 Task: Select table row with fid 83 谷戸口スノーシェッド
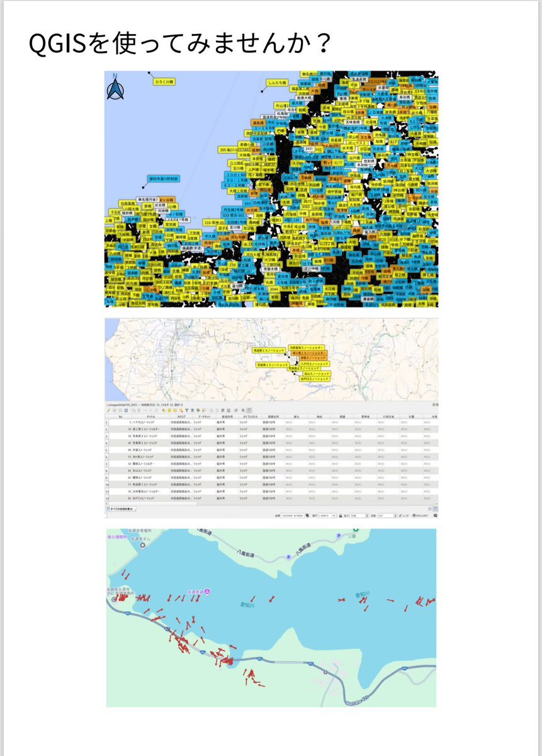[x=271, y=498]
